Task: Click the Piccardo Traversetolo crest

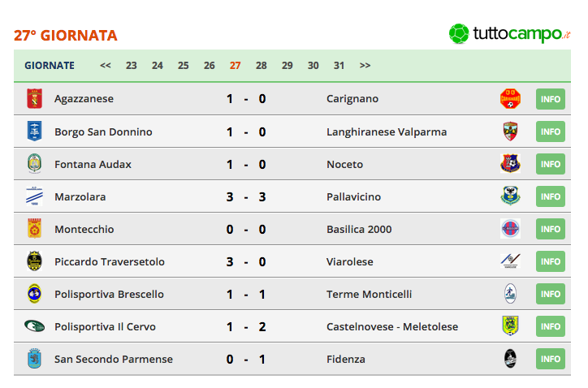Action: point(34,261)
